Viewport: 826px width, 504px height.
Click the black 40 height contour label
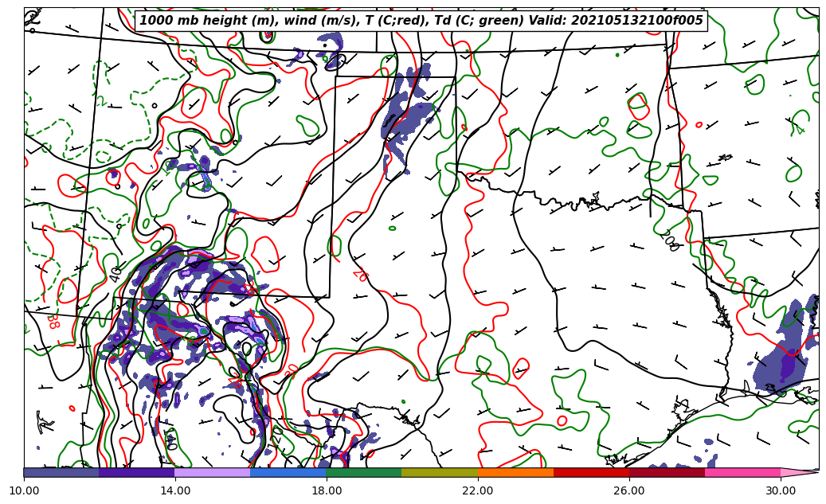(116, 274)
